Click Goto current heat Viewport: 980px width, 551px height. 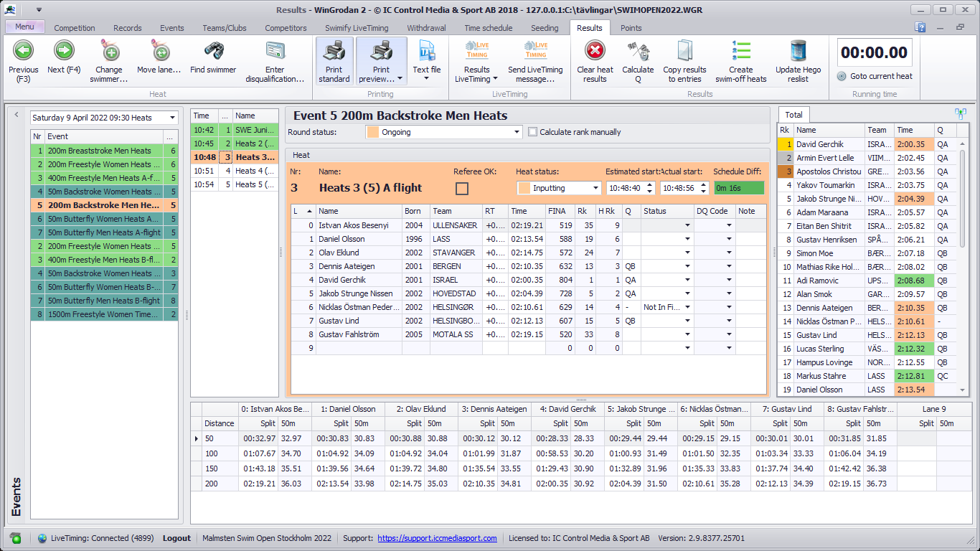[875, 76]
